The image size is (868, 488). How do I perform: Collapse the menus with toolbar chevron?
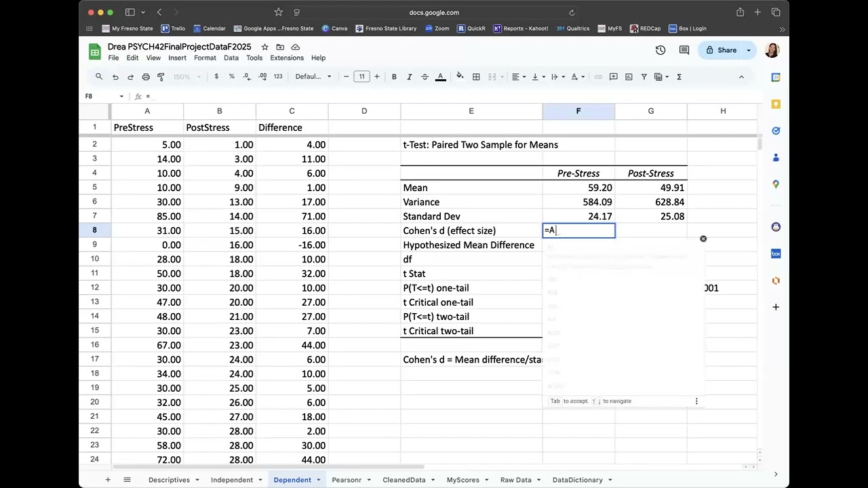coord(741,77)
